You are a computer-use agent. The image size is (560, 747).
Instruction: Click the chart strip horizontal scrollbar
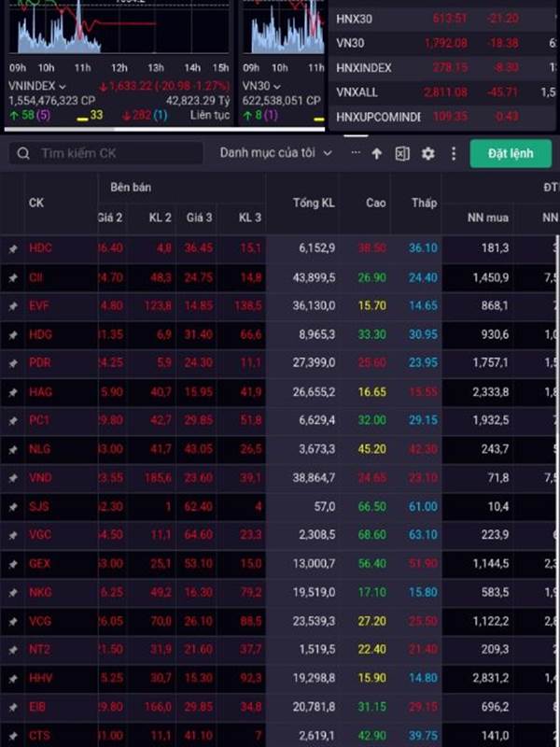click(164, 129)
